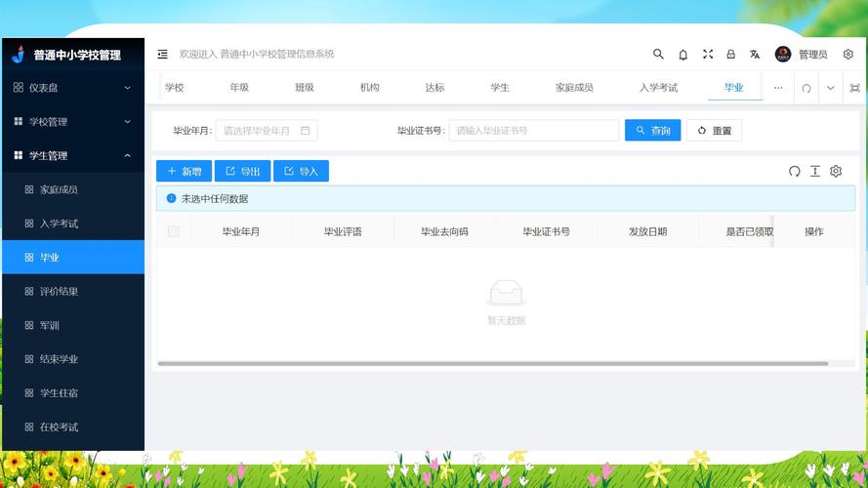Screen dimensions: 868x488
Task: Maximize content area icon in tab bar
Action: 854,88
